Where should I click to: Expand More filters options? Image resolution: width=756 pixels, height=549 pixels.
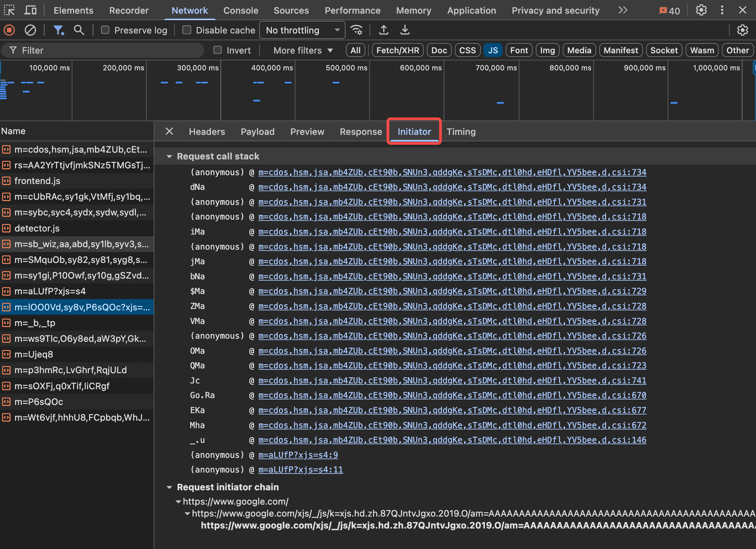pos(302,50)
